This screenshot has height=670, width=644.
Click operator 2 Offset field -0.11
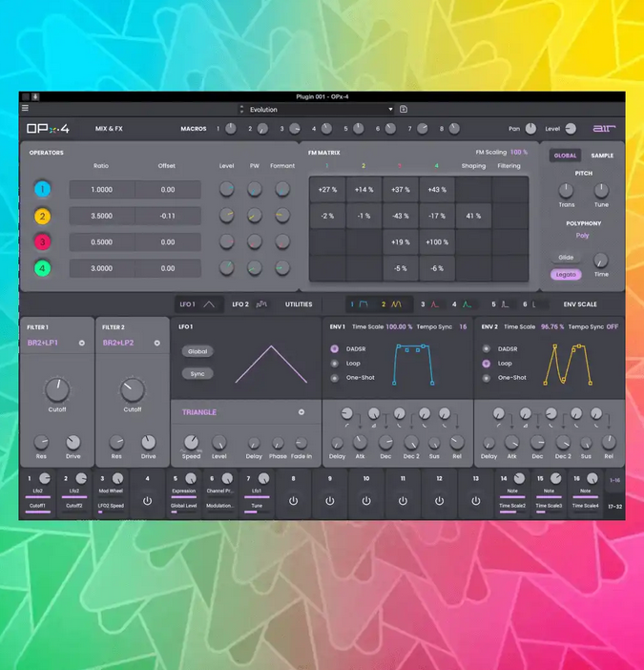coord(168,216)
